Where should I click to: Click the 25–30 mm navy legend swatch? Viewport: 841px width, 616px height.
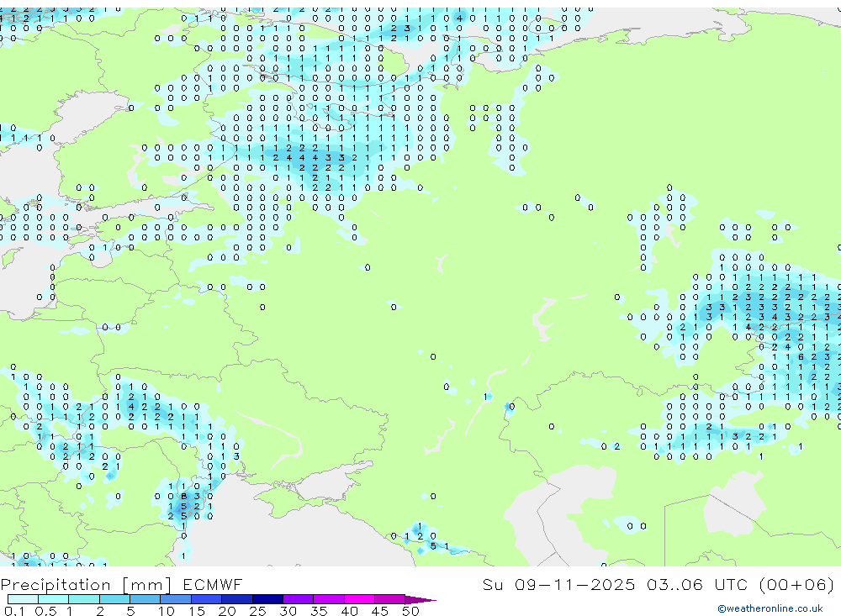[x=267, y=599]
